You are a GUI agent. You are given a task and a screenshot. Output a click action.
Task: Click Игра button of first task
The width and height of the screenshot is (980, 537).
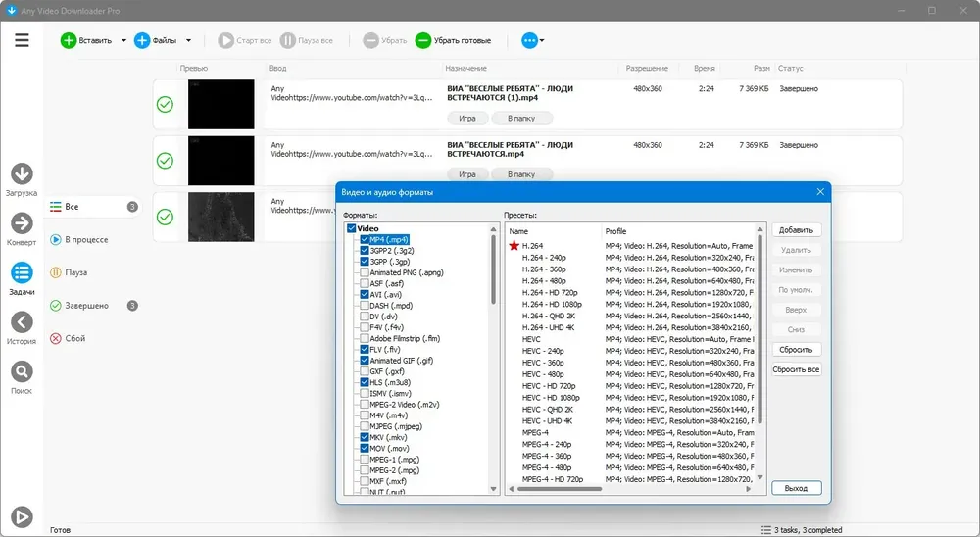[467, 119]
